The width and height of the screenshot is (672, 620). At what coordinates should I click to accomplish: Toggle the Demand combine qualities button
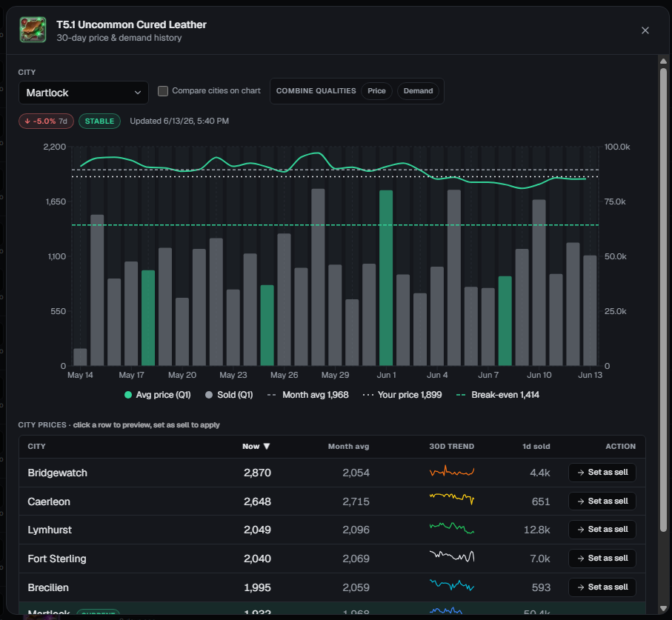click(x=418, y=91)
